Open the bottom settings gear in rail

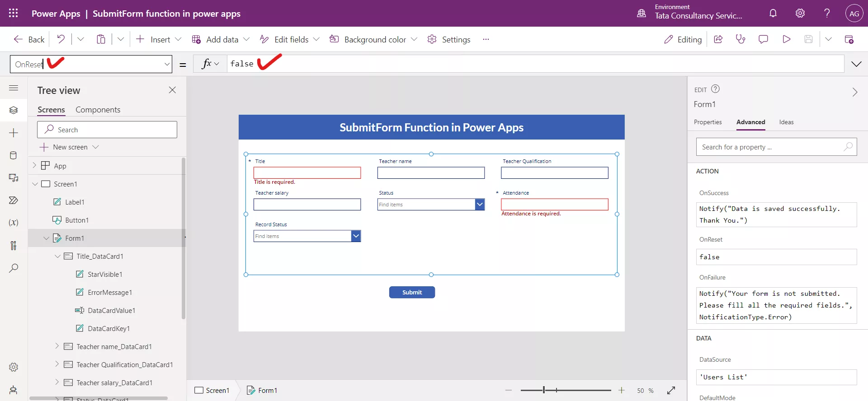[14, 367]
